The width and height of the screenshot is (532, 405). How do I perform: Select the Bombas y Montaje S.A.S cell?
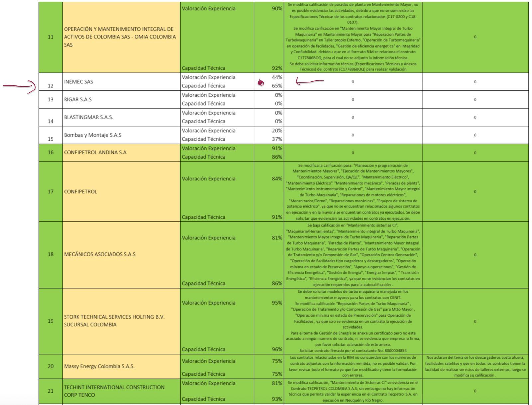point(121,135)
